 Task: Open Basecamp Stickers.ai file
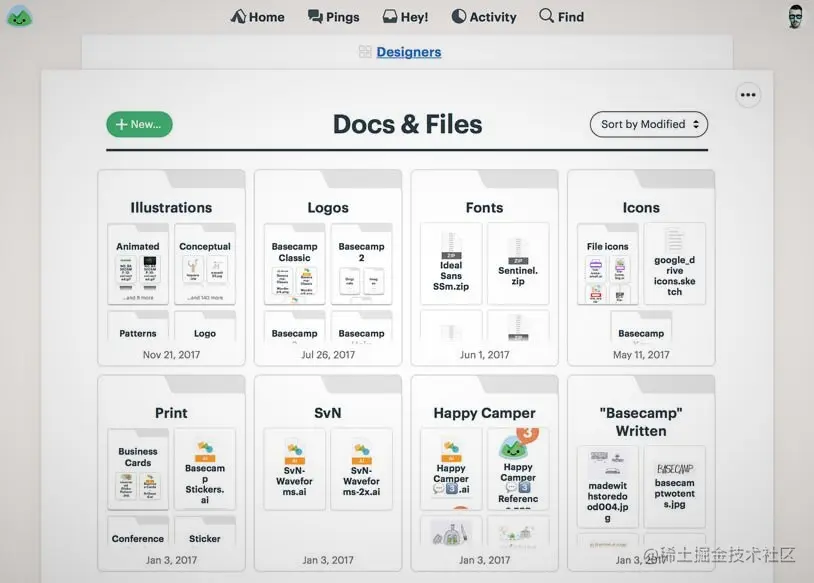[205, 469]
